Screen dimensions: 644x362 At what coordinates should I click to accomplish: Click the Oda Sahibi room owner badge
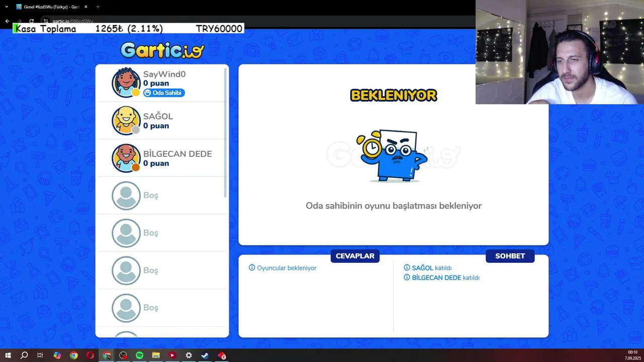[164, 93]
